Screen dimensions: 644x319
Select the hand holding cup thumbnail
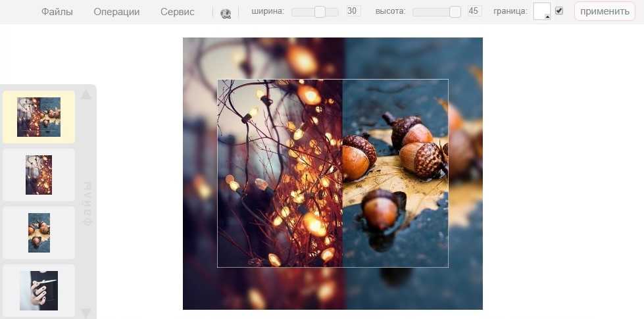click(39, 290)
